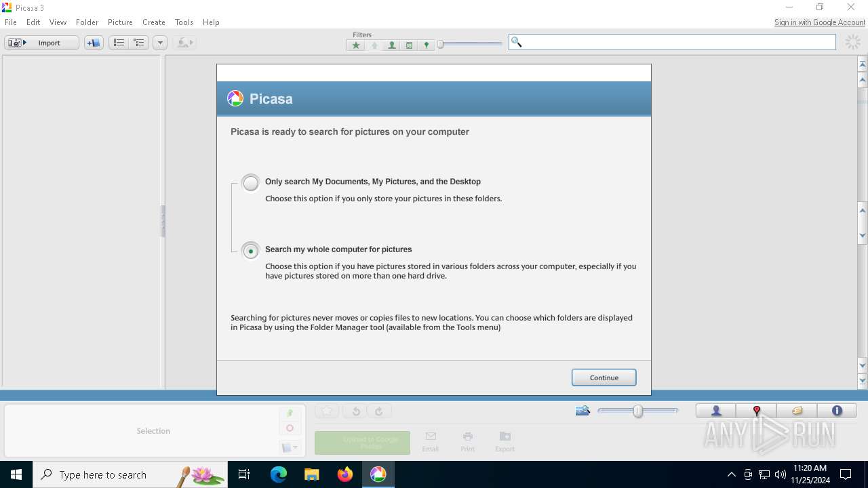Click the search input field
This screenshot has height=488, width=868.
click(x=672, y=42)
